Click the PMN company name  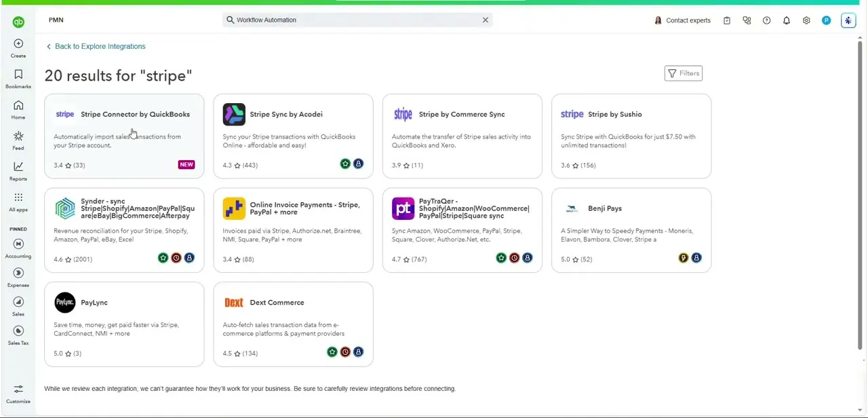56,20
